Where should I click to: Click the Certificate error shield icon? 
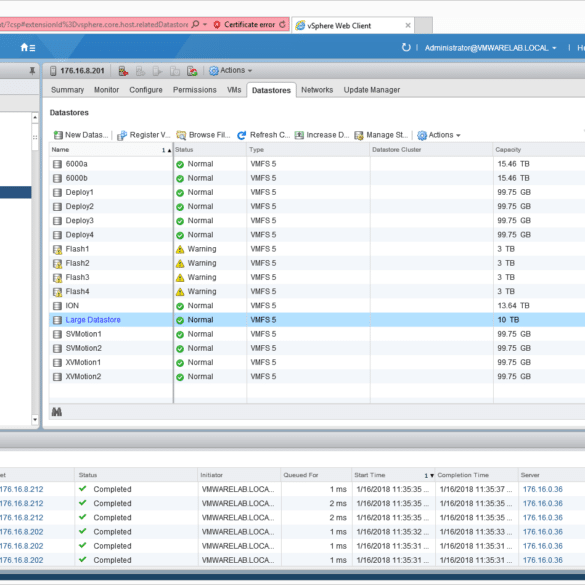217,25
